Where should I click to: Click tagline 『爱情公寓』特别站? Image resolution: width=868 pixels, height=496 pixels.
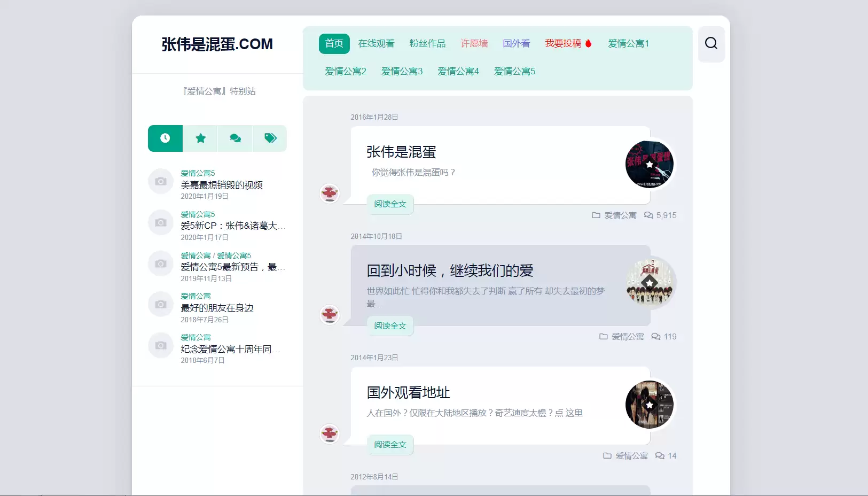coord(219,91)
